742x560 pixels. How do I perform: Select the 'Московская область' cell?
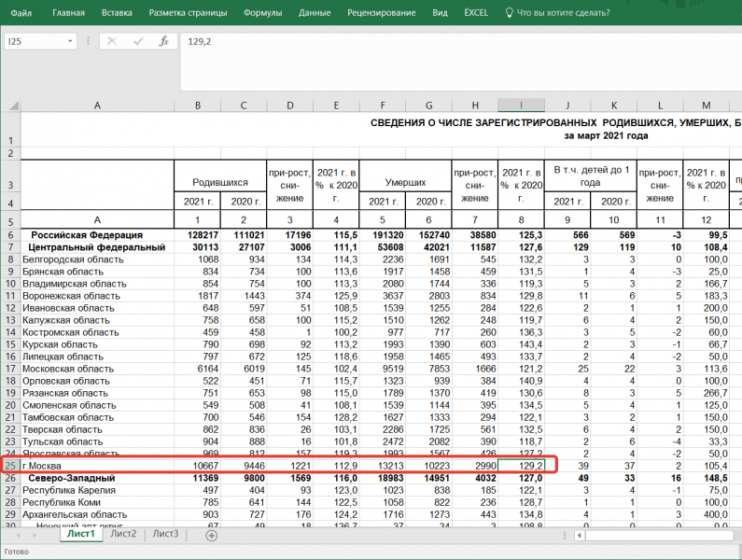point(97,369)
